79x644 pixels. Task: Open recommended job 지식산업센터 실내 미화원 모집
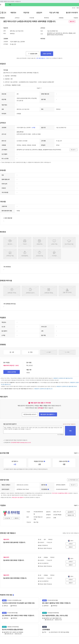coord(18,603)
